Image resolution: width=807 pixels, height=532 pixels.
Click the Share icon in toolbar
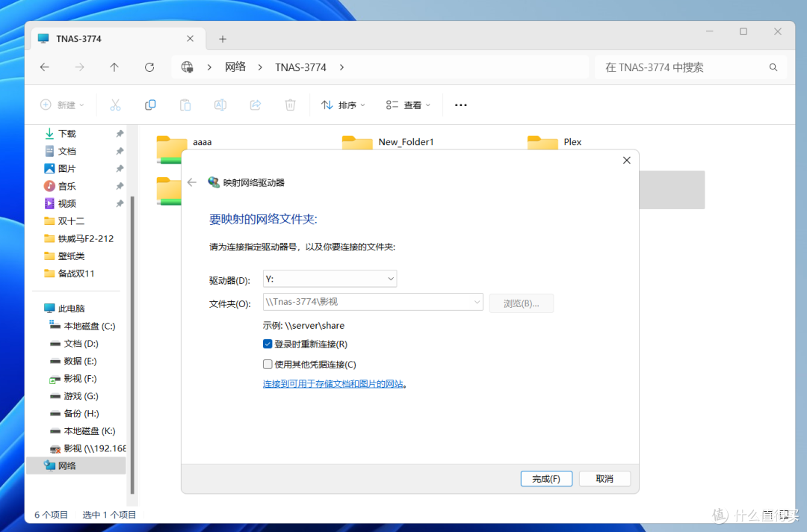(256, 105)
